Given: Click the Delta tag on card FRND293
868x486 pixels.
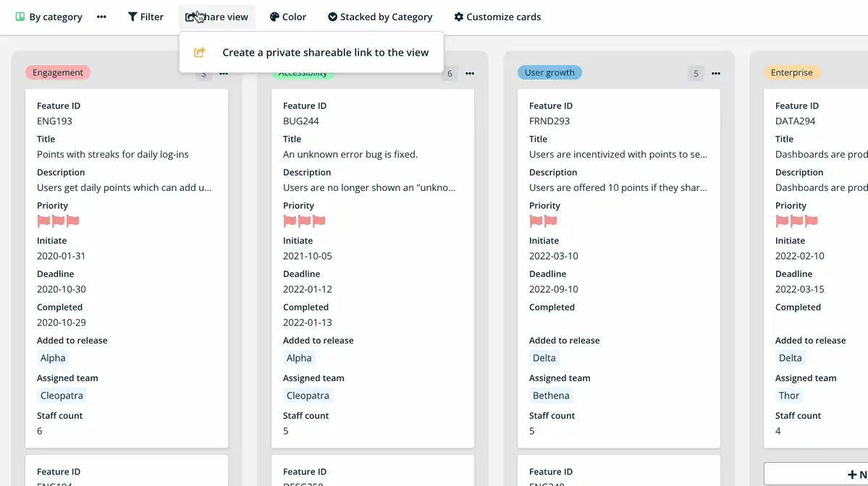Looking at the screenshot, I should click(x=544, y=357).
